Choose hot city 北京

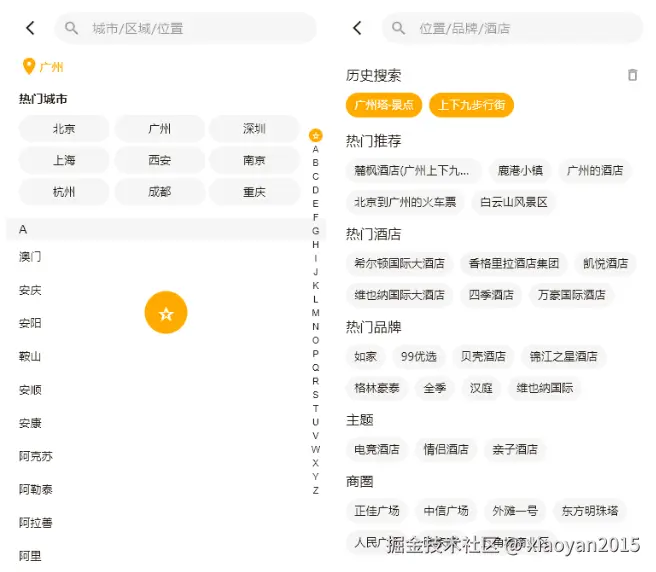coord(64,128)
